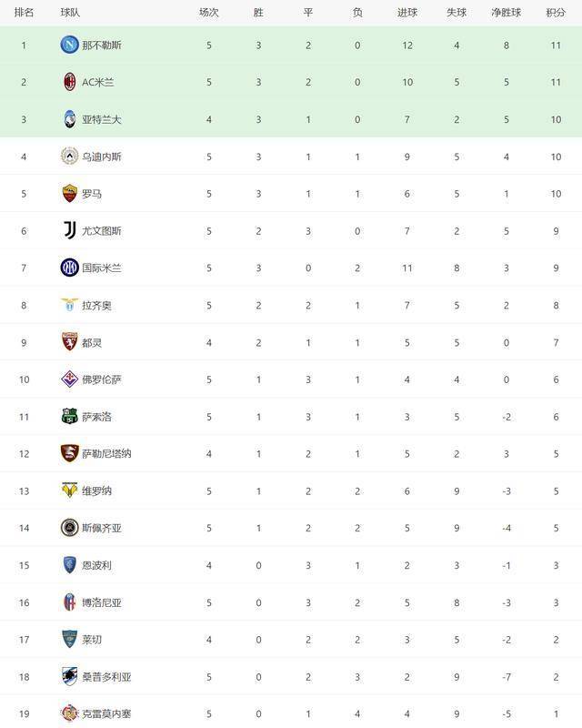Select the 克雷莫内塞 row name
The height and width of the screenshot is (728, 582).
click(106, 713)
